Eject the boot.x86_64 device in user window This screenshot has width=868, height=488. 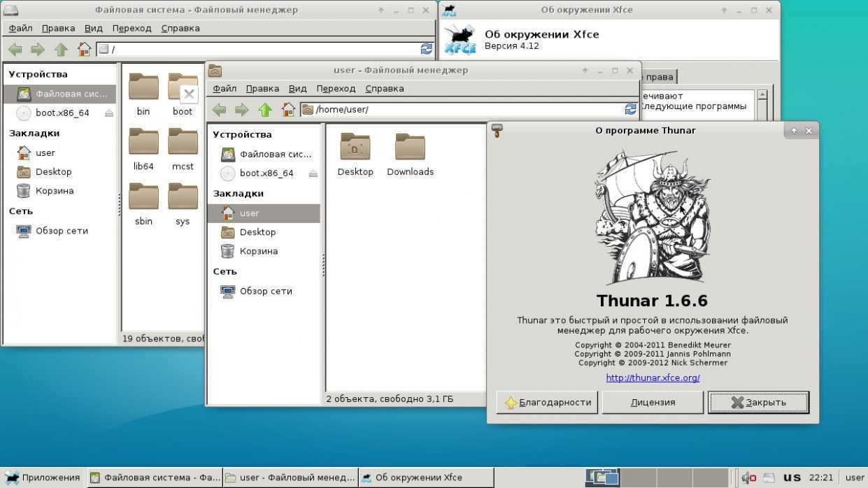313,173
